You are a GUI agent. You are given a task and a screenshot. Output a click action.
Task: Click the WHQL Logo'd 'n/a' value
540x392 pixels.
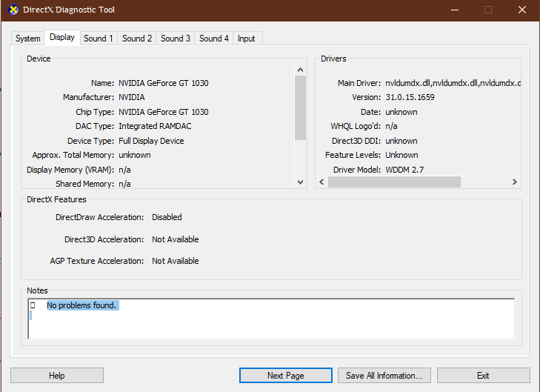391,127
